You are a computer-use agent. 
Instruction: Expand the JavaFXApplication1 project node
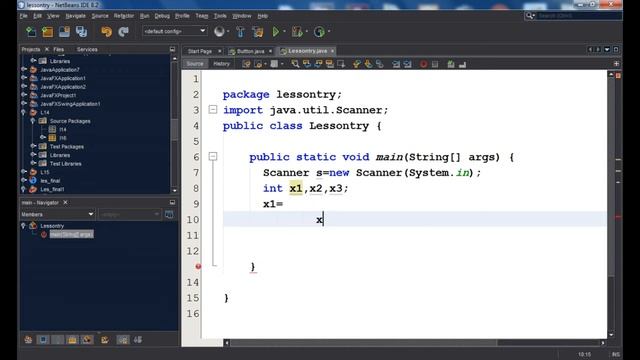[24, 78]
